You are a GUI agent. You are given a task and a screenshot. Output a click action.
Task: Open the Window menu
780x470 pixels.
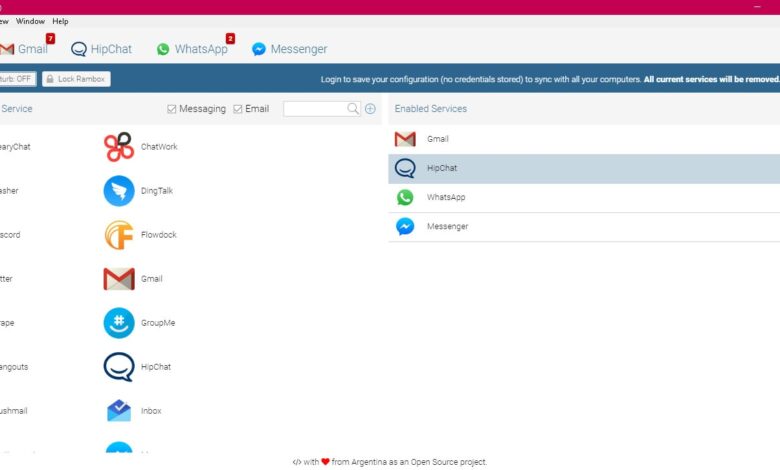tap(30, 21)
